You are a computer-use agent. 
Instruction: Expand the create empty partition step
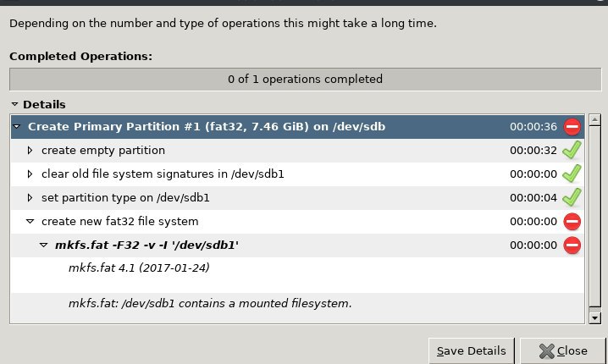point(30,151)
